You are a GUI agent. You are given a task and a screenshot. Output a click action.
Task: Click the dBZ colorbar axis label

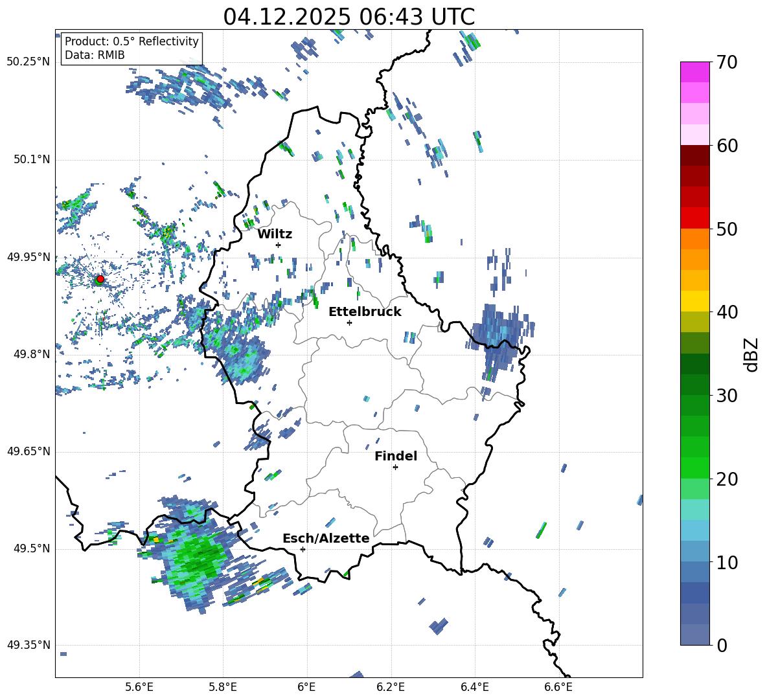(x=752, y=355)
